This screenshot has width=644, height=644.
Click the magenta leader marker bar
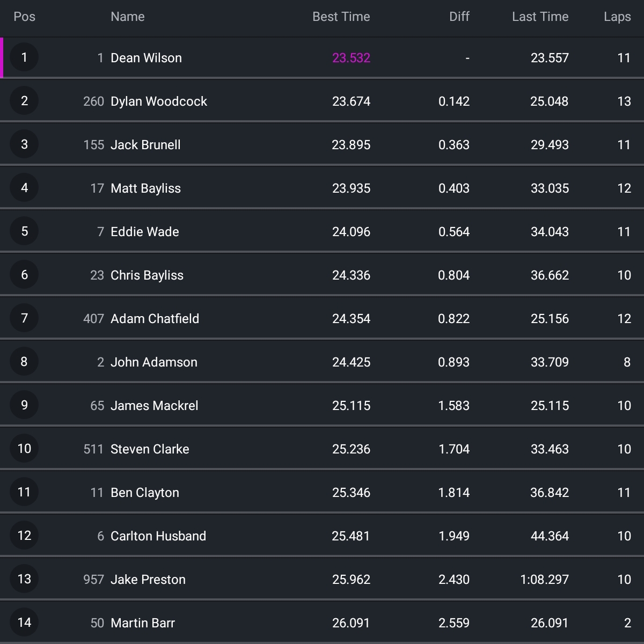coord(2,57)
